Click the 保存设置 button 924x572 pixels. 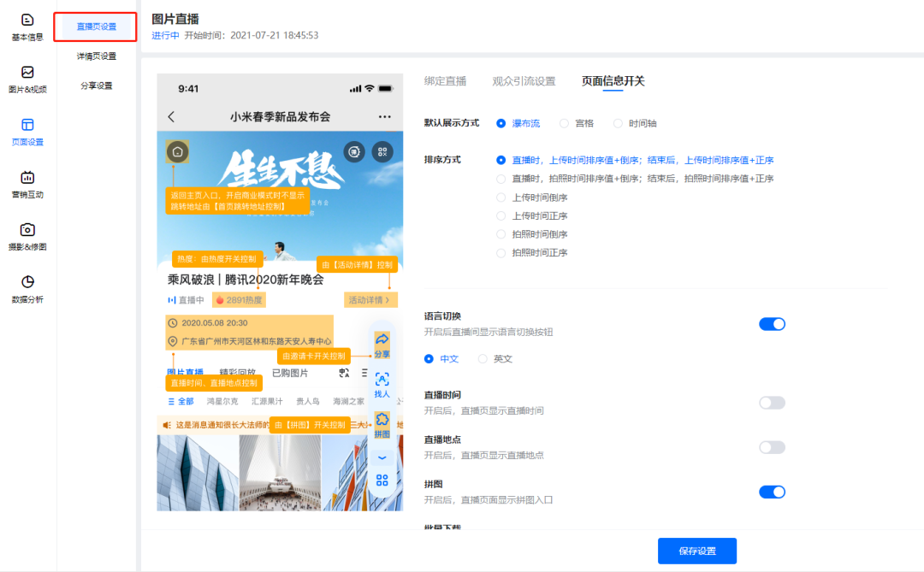tap(696, 551)
